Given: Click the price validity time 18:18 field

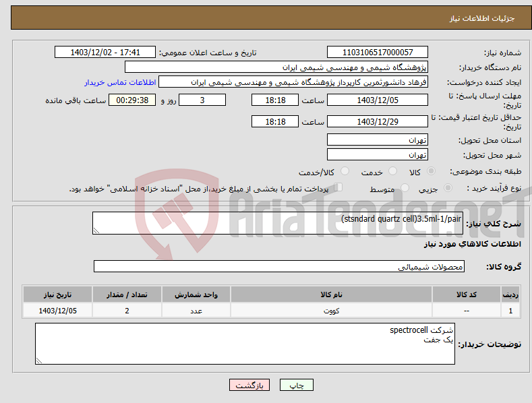Looking at the screenshot, I should point(275,121).
